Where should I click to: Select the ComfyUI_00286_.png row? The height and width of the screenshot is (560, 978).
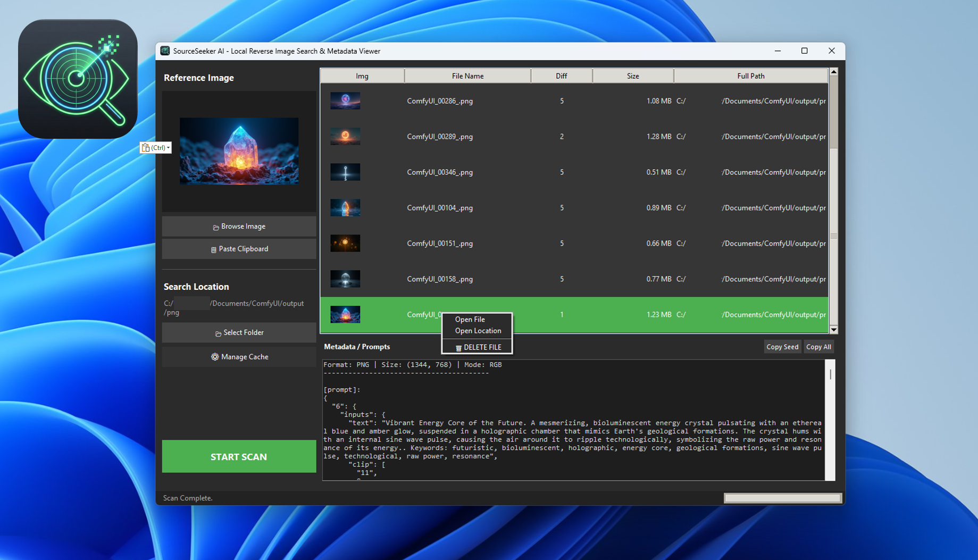532,101
